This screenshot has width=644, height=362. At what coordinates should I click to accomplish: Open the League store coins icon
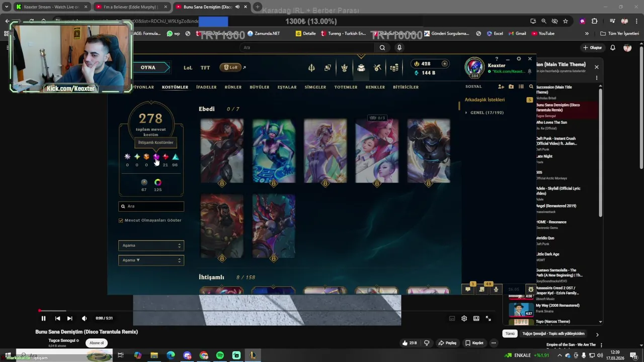[394, 68]
